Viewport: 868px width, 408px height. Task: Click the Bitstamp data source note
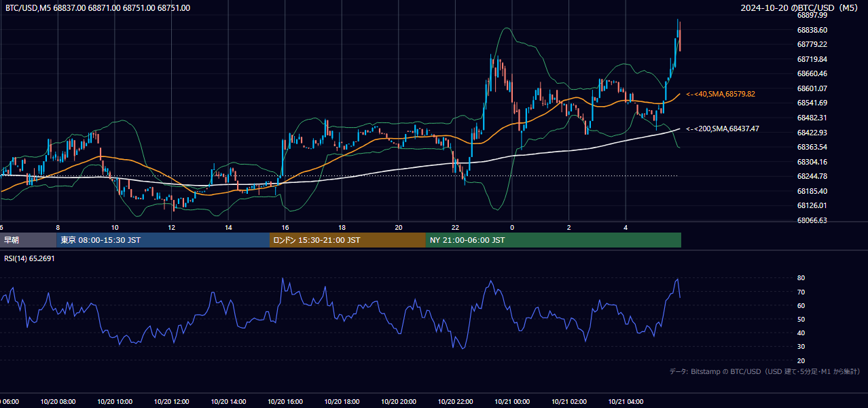(x=765, y=372)
